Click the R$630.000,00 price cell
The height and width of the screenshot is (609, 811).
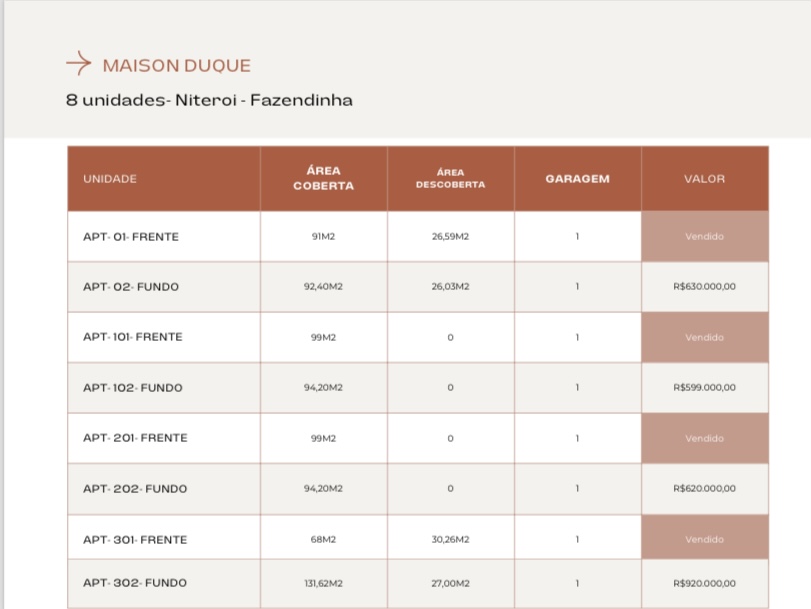704,286
